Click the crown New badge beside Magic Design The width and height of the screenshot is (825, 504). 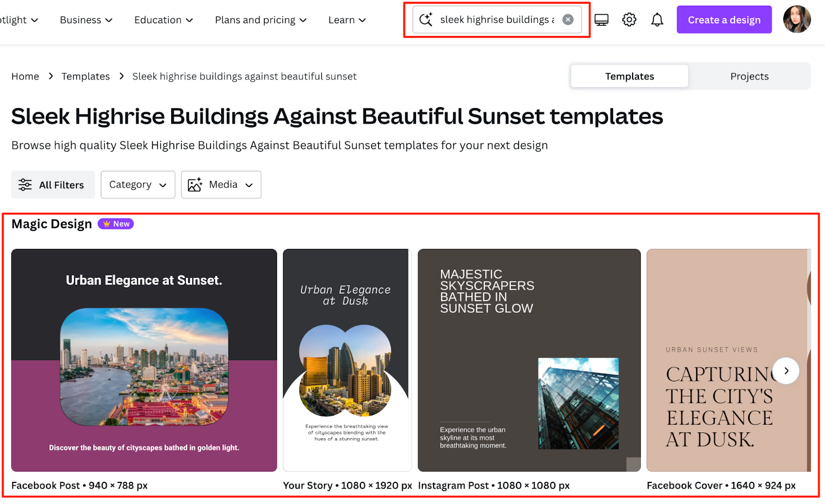(x=116, y=224)
